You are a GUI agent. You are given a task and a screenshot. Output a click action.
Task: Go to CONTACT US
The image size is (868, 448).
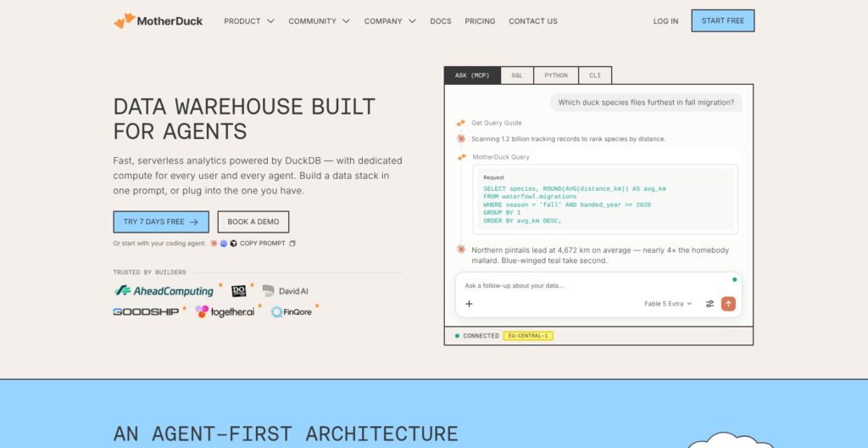tap(533, 21)
